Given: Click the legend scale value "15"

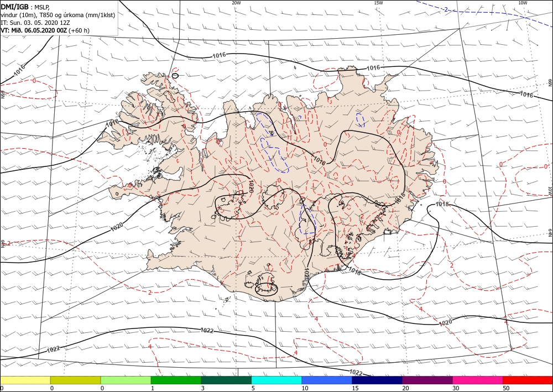Looking at the screenshot, I should click(x=355, y=388).
